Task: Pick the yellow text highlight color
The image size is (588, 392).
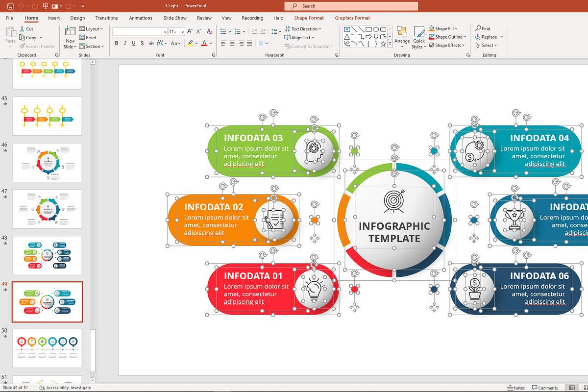Action: pyautogui.click(x=190, y=43)
